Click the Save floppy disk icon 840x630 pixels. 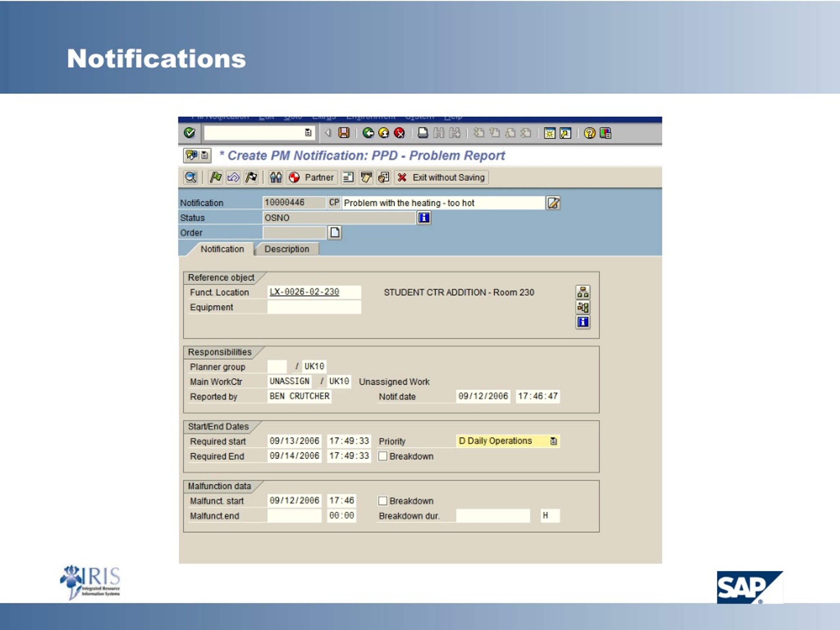[344, 133]
